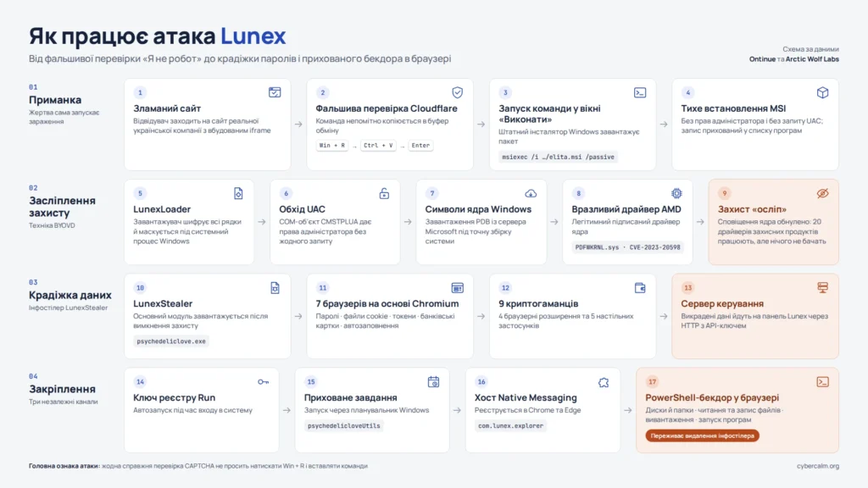The width and height of the screenshot is (868, 488).
Task: Click the Техніка BYOVD subtitle
Action: click(52, 225)
